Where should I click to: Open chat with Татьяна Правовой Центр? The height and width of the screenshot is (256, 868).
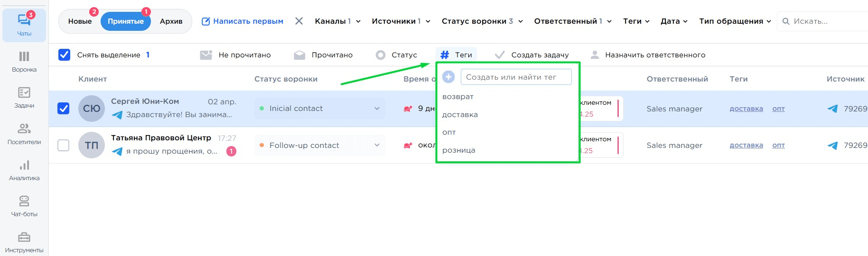click(161, 138)
